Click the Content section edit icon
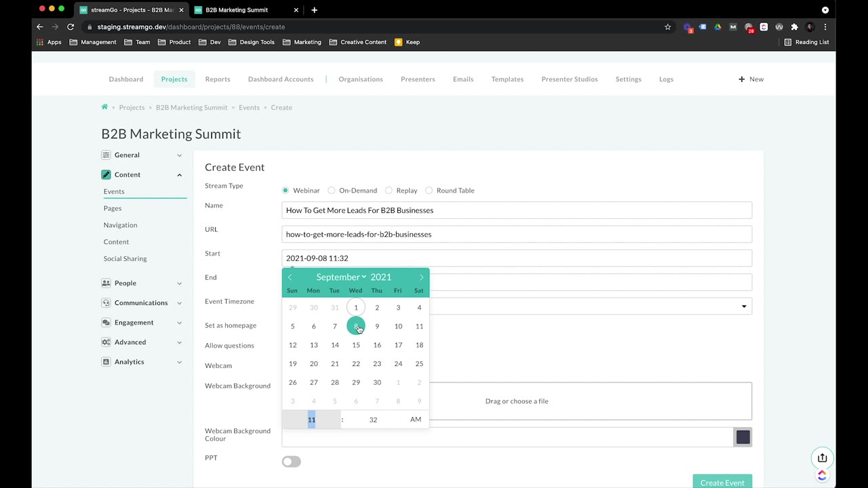 [106, 175]
